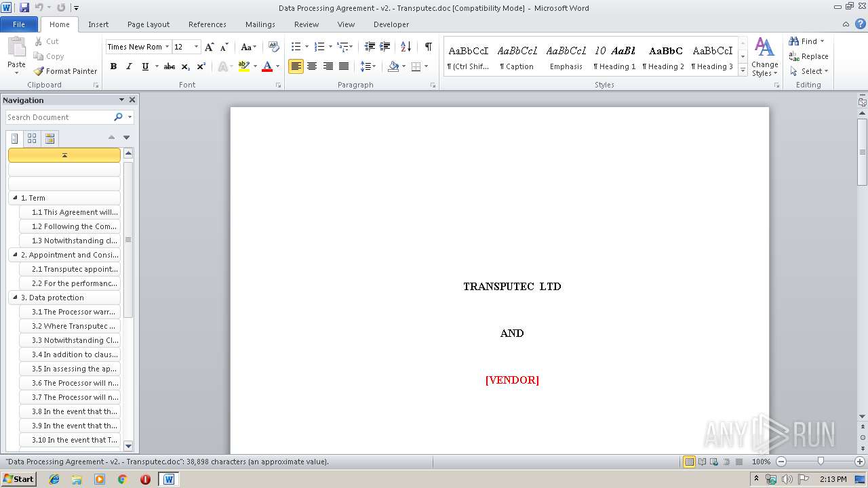Click Find in Editing group
The width and height of the screenshot is (868, 488).
tap(807, 41)
